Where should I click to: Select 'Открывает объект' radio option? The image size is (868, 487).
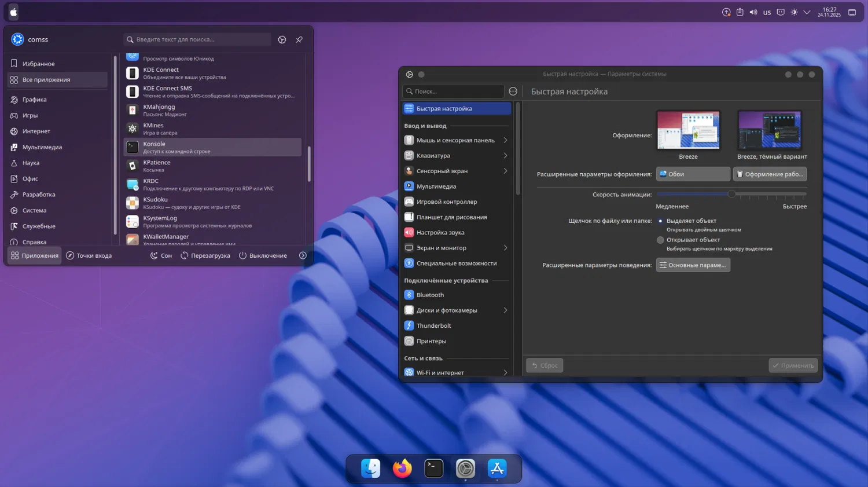(660, 240)
